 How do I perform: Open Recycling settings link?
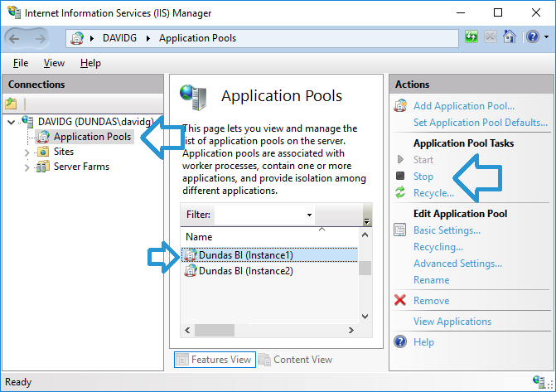point(438,247)
